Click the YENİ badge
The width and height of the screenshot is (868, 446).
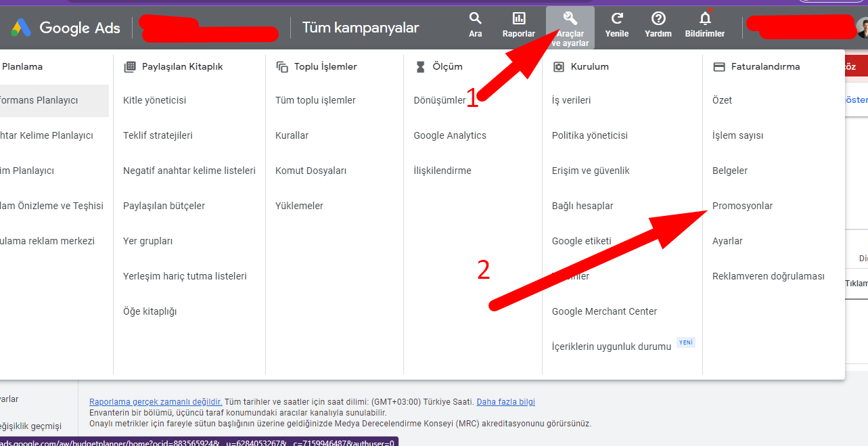tap(686, 342)
